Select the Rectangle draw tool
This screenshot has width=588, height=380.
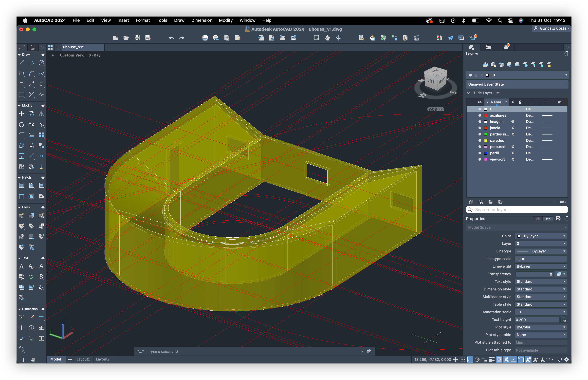click(21, 74)
